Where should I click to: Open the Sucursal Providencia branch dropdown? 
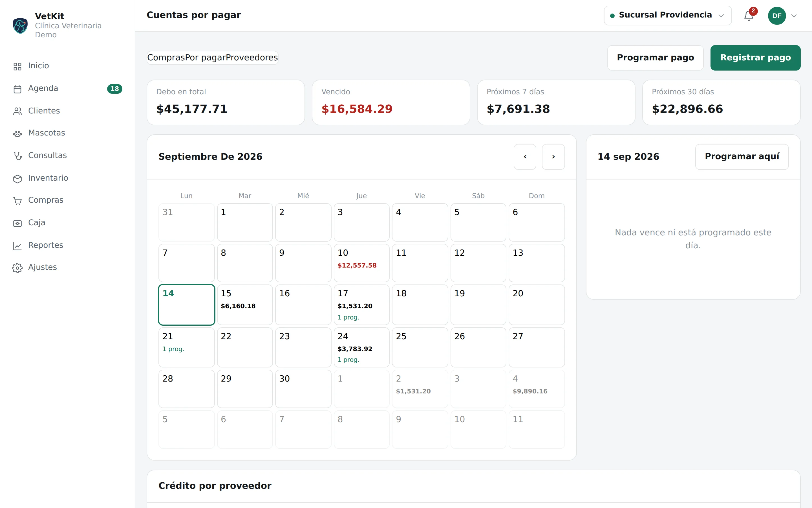coord(668,16)
